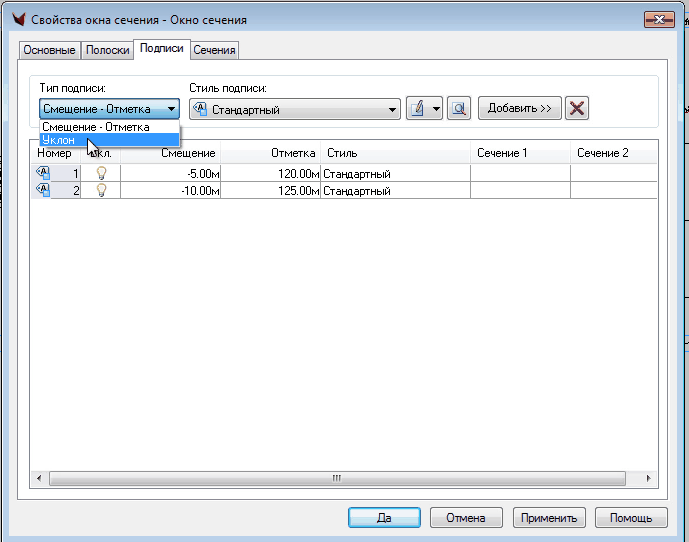Open the Стиль подписи dropdown
The height and width of the screenshot is (542, 689).
(x=391, y=109)
